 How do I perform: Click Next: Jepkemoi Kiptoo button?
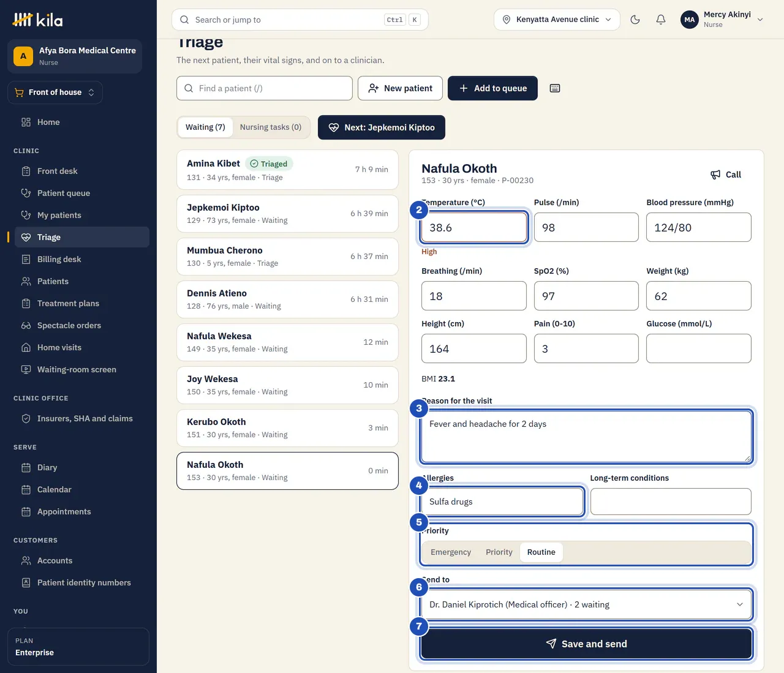coord(382,127)
